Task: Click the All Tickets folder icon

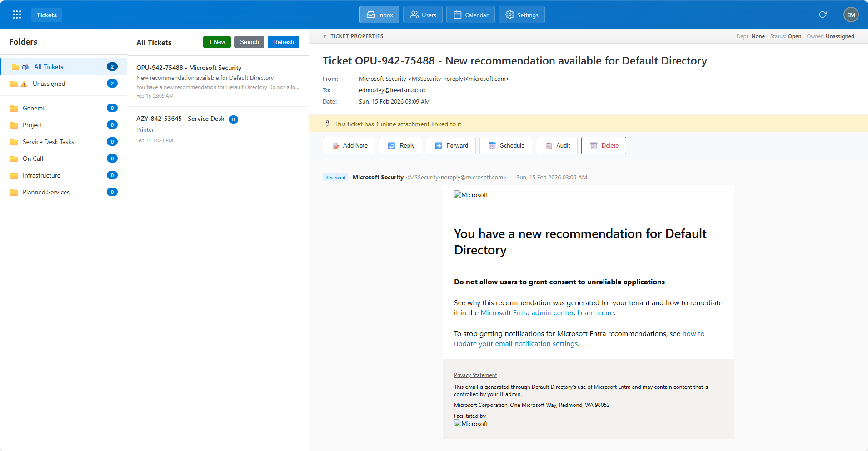Action: point(15,67)
